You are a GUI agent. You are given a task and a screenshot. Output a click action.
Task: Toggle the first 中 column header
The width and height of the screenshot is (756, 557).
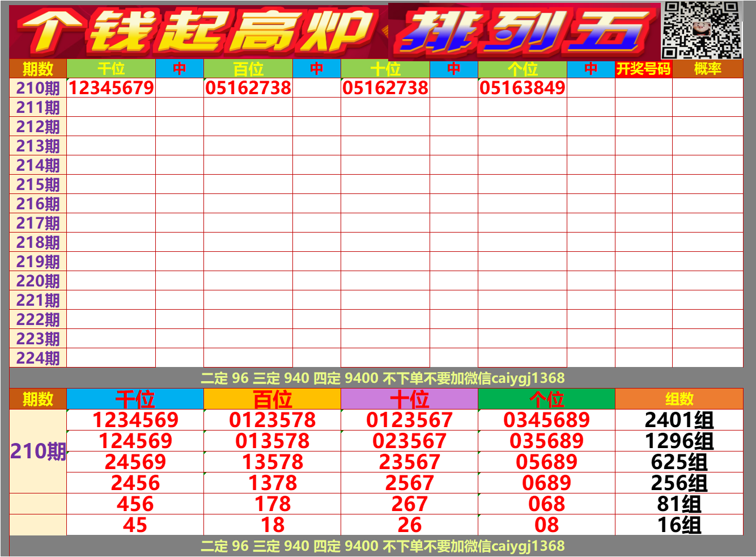point(179,69)
